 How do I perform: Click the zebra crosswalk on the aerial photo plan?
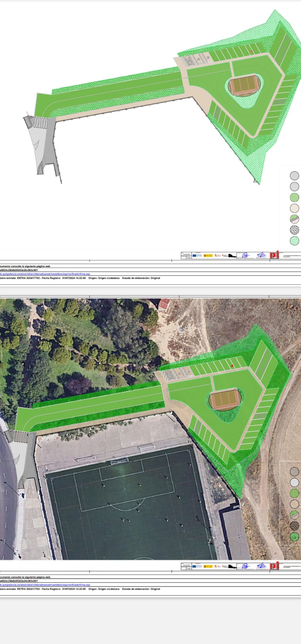(21, 437)
